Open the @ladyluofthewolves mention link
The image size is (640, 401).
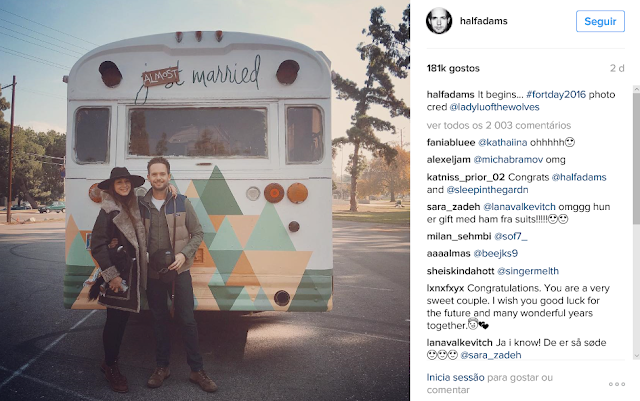[x=494, y=107]
